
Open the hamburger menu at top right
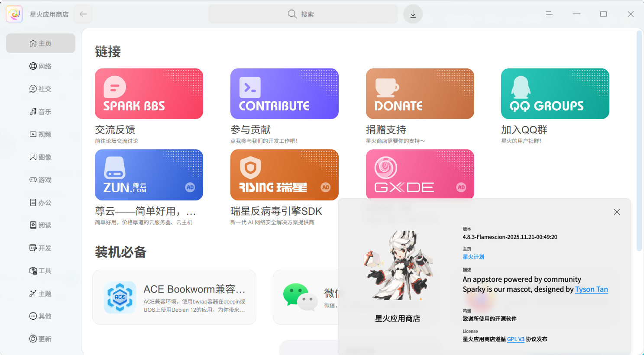(549, 14)
